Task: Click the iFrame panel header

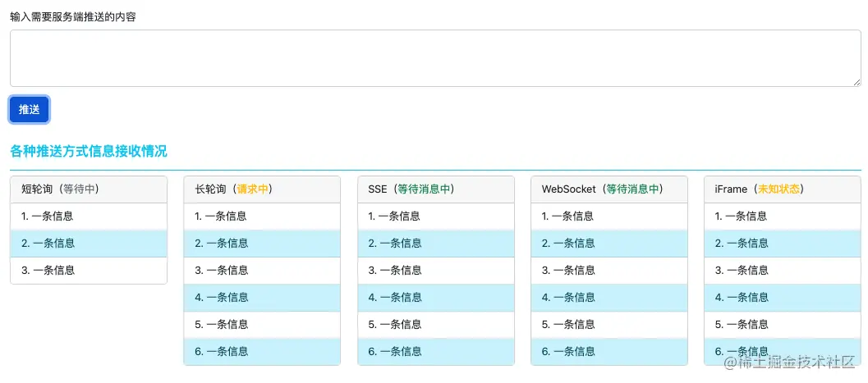Action: point(783,189)
